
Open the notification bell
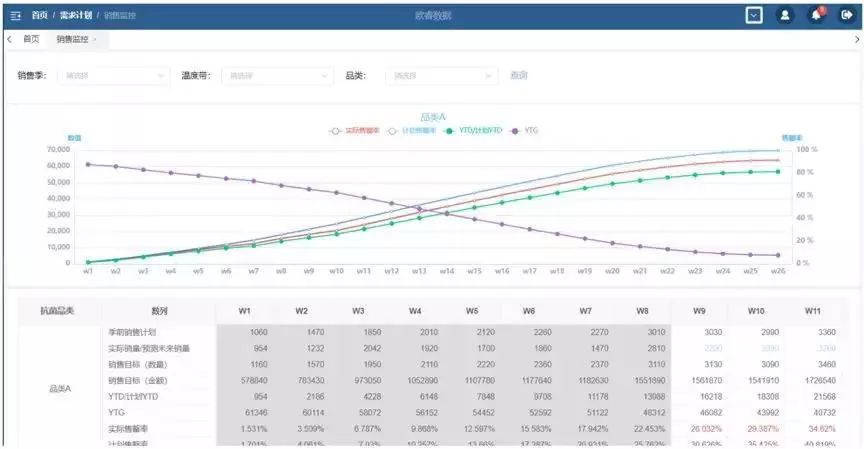816,15
